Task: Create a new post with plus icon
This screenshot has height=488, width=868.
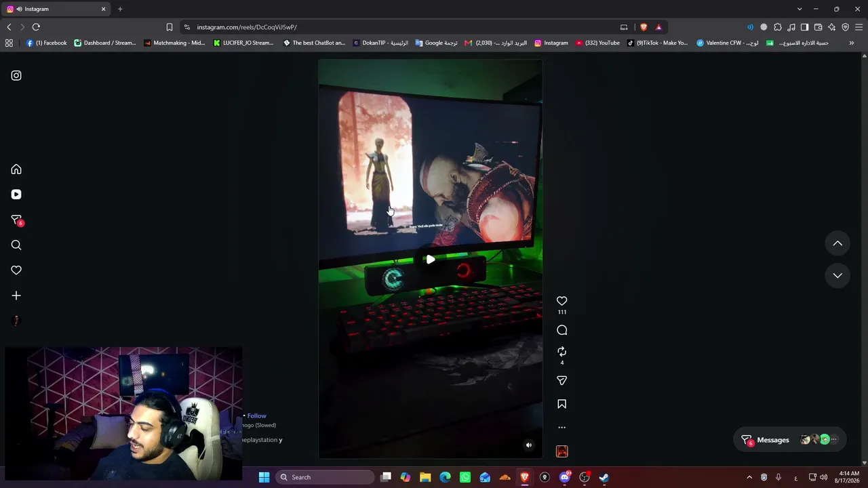Action: (16, 296)
